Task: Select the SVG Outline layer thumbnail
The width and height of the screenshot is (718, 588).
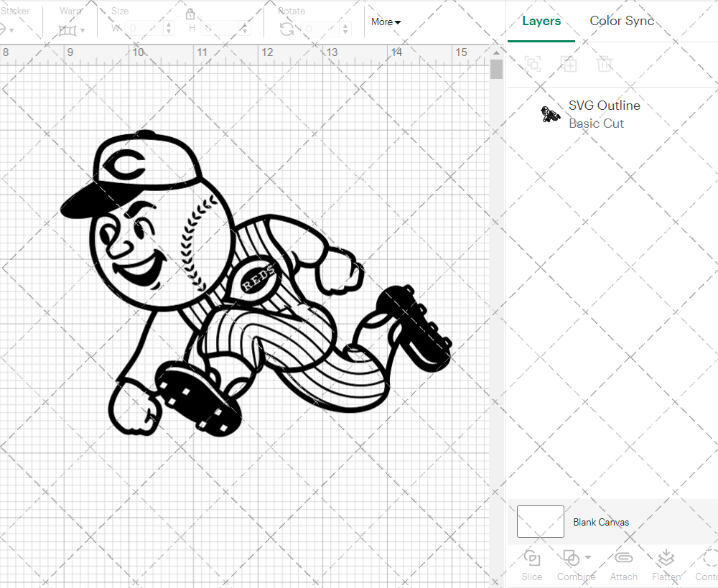Action: (x=550, y=114)
